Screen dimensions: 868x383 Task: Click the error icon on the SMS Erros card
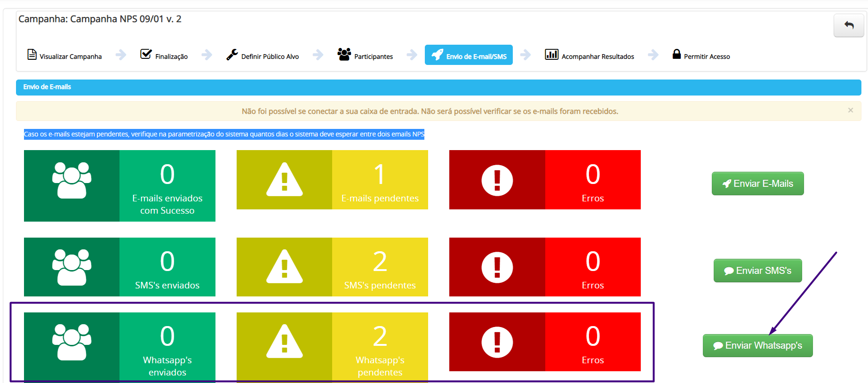tap(497, 267)
